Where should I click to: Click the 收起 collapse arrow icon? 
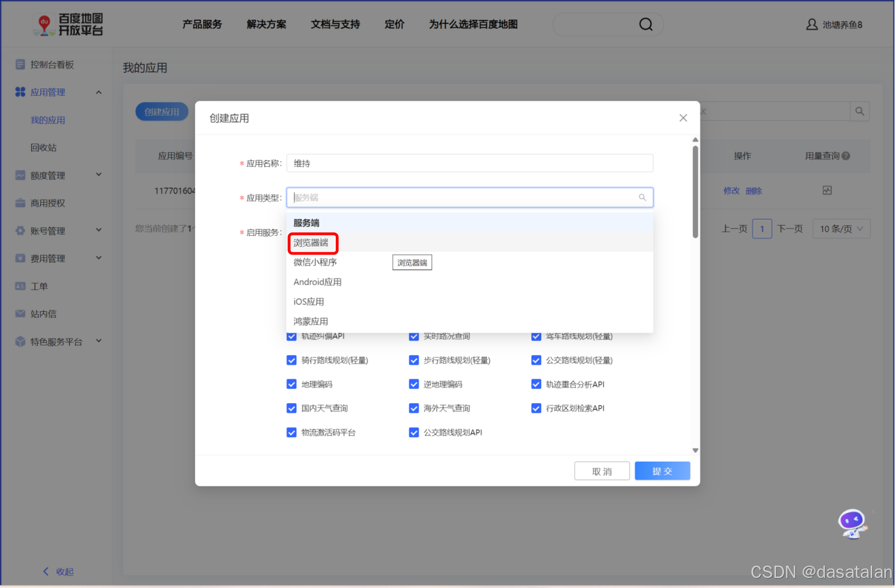pos(46,571)
